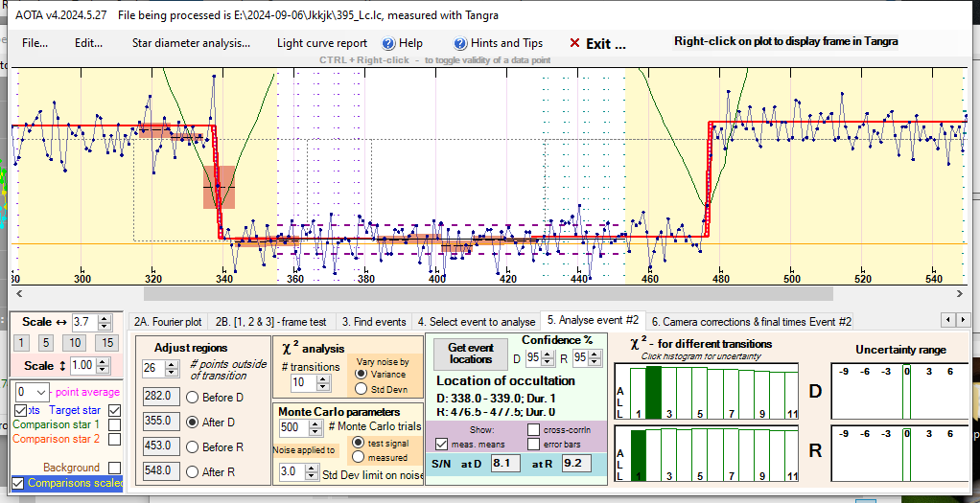The height and width of the screenshot is (503, 980).
Task: Toggle the Target star checkbox
Action: click(x=114, y=410)
